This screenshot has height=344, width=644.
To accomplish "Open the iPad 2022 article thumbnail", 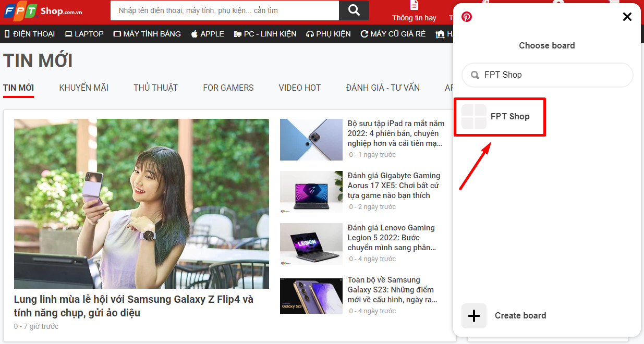I will pyautogui.click(x=311, y=140).
